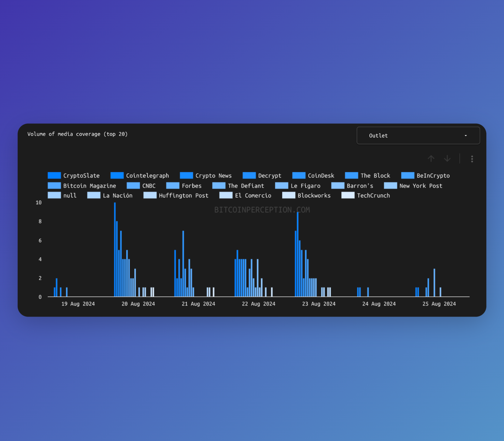Hide the Crypto News legend entry
This screenshot has width=504, height=441.
click(213, 175)
